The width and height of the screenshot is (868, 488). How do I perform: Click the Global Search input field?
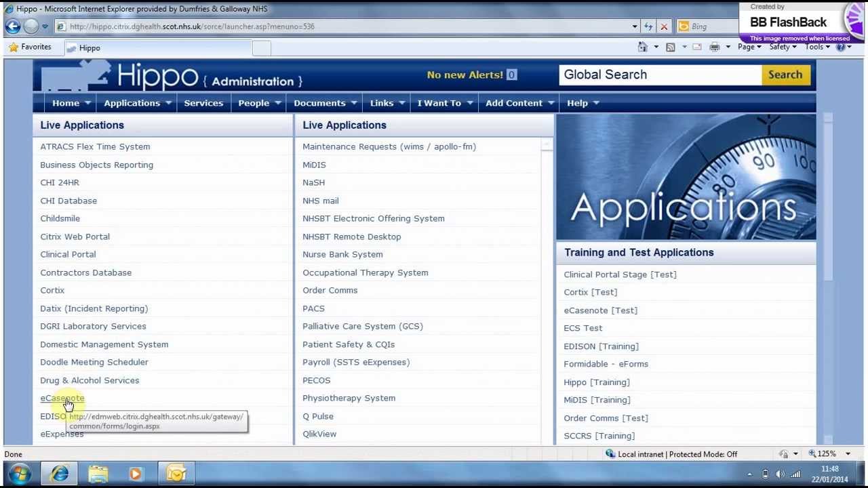[660, 75]
